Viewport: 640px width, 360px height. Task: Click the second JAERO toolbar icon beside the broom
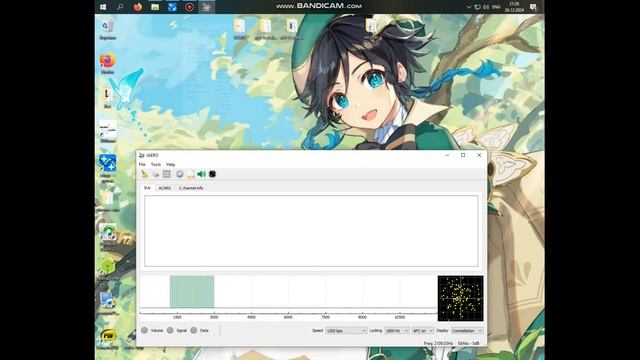click(x=156, y=174)
